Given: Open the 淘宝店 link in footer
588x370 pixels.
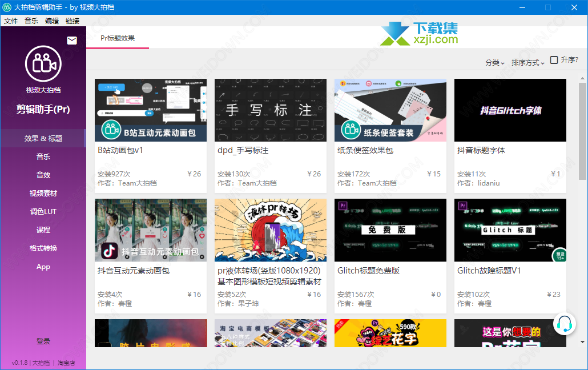Looking at the screenshot, I should coord(66,363).
